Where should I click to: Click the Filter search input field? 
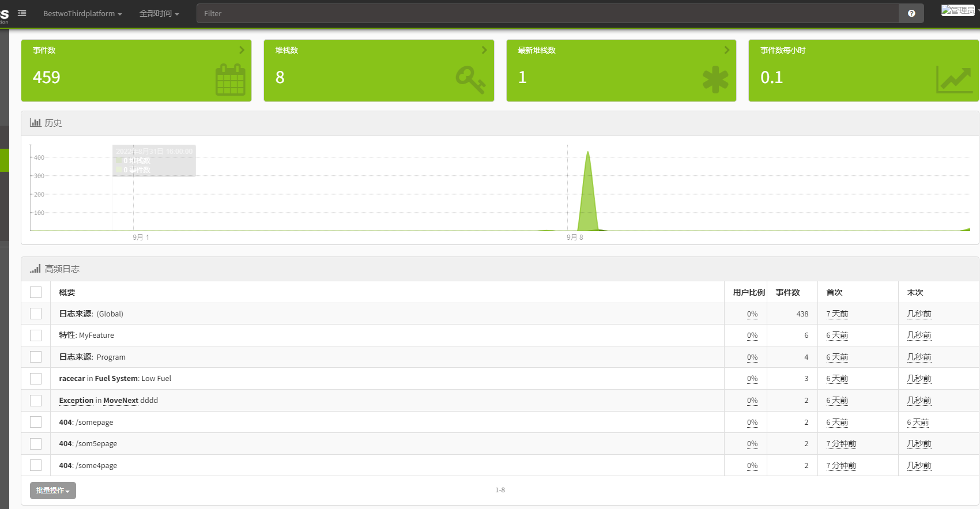pos(548,13)
